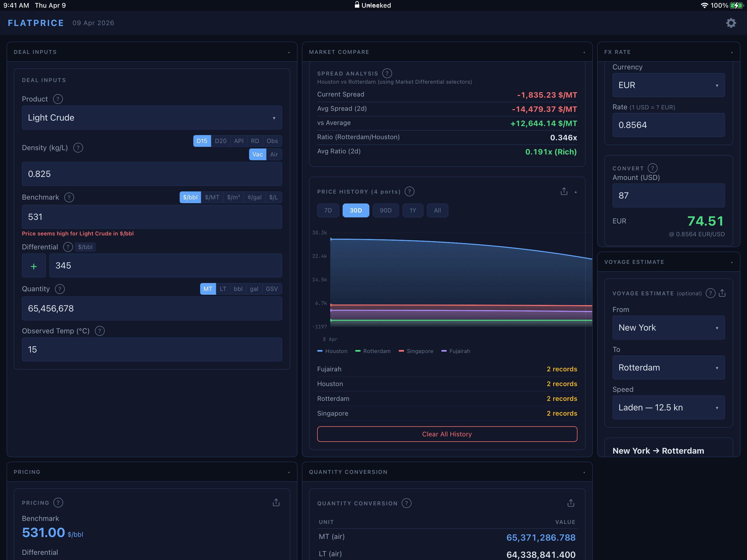Open the To port Rotterdam dropdown
Viewport: 747px width, 560px height.
pyautogui.click(x=668, y=367)
